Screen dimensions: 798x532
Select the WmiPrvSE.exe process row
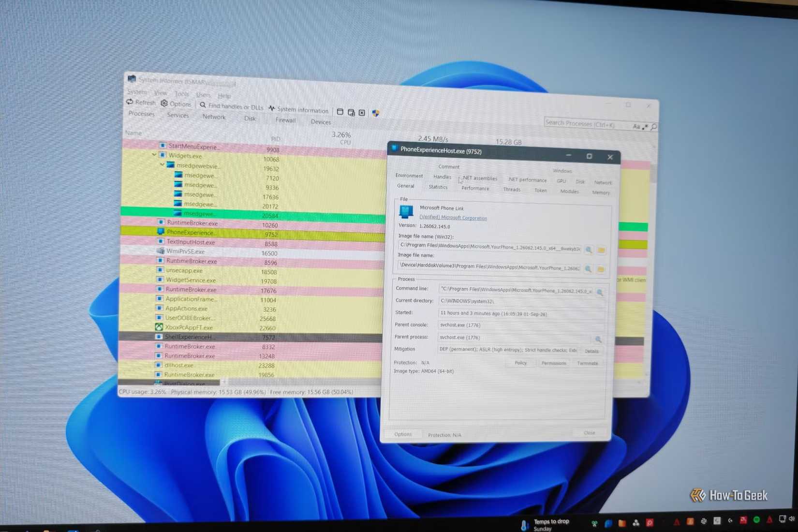pos(252,252)
